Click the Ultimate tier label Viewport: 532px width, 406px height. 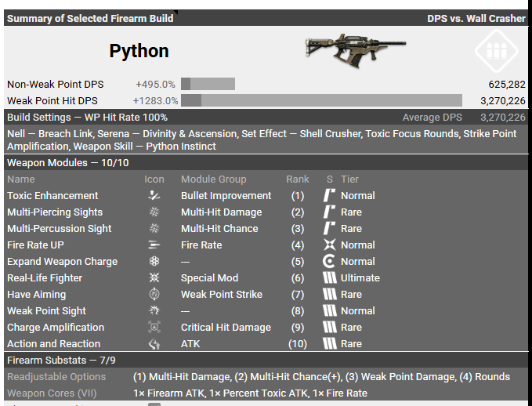360,278
